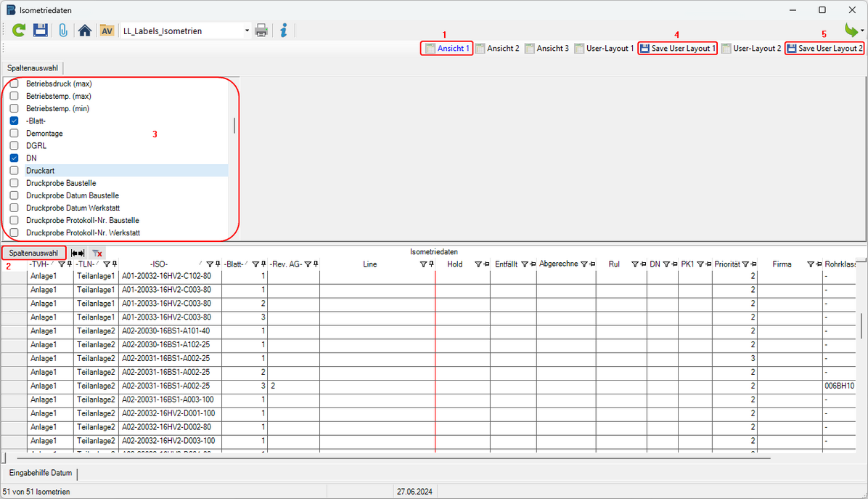Click the green refresh icon
Screen dimensions: 868x499
point(19,31)
